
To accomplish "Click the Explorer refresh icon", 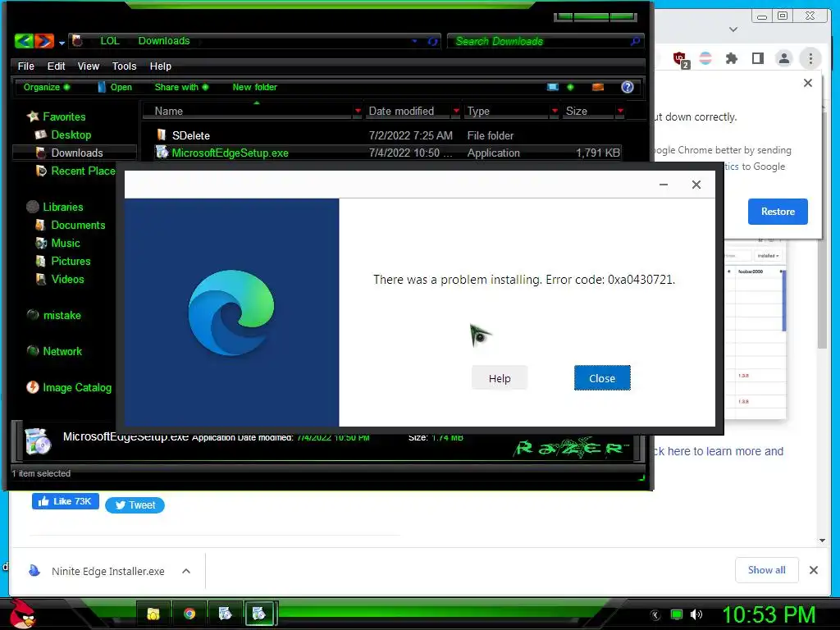I will point(432,41).
